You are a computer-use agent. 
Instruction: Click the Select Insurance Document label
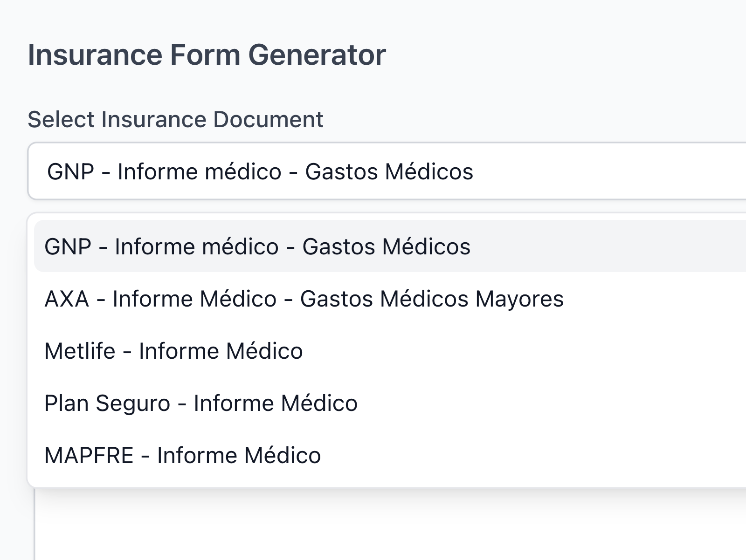tap(175, 119)
